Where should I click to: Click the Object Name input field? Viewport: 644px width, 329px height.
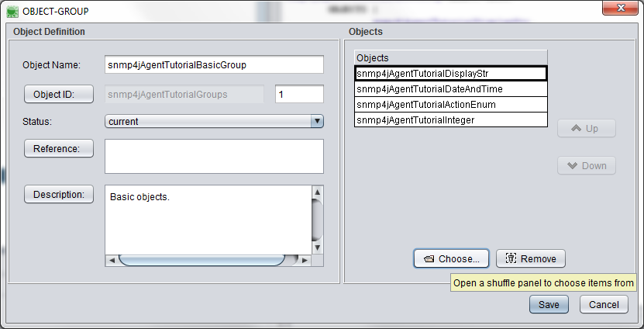(x=214, y=65)
